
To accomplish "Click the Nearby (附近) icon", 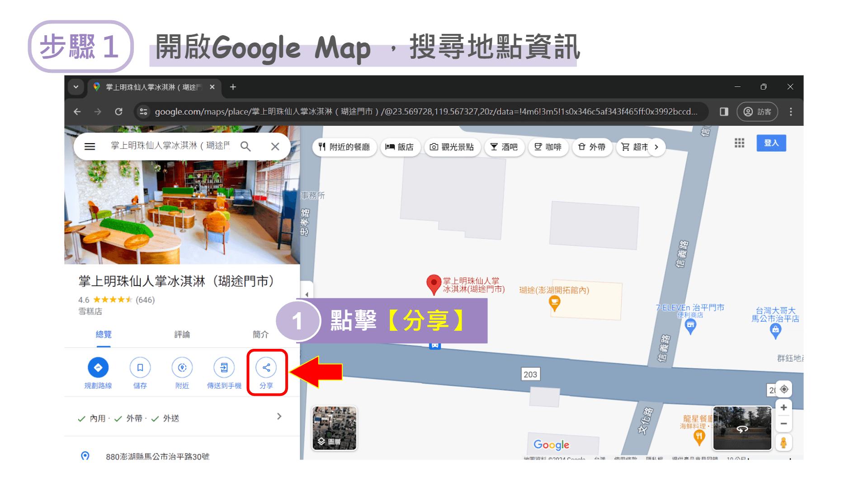I will [x=182, y=367].
